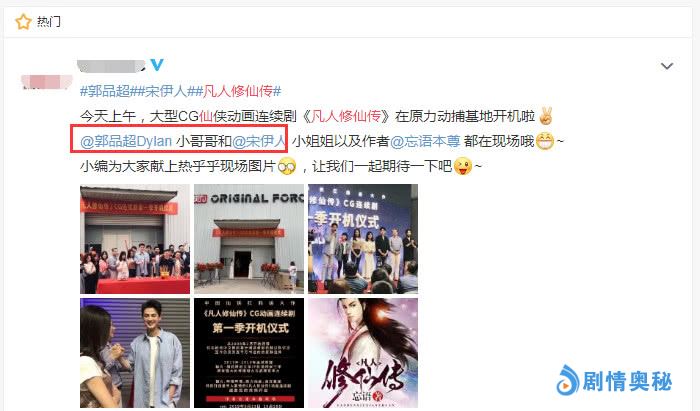Open the black 第一季开机仪式 poster image
This screenshot has height=411, width=700.
click(x=249, y=353)
